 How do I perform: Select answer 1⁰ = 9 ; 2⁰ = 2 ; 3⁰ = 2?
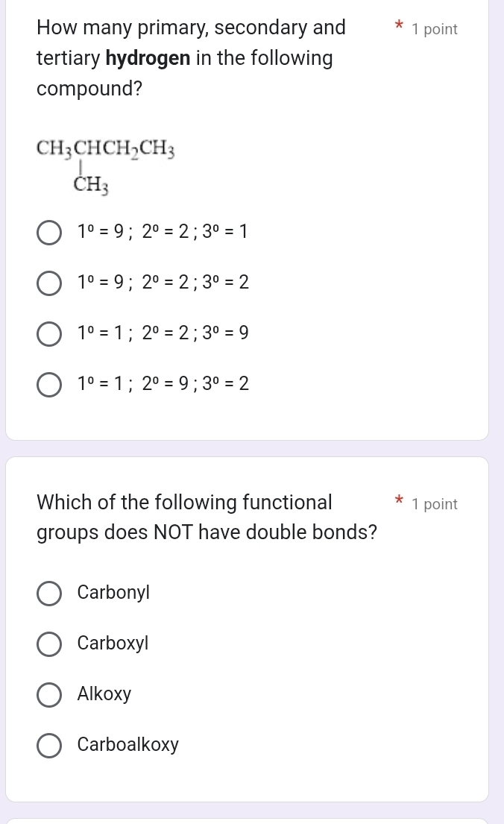point(49,283)
